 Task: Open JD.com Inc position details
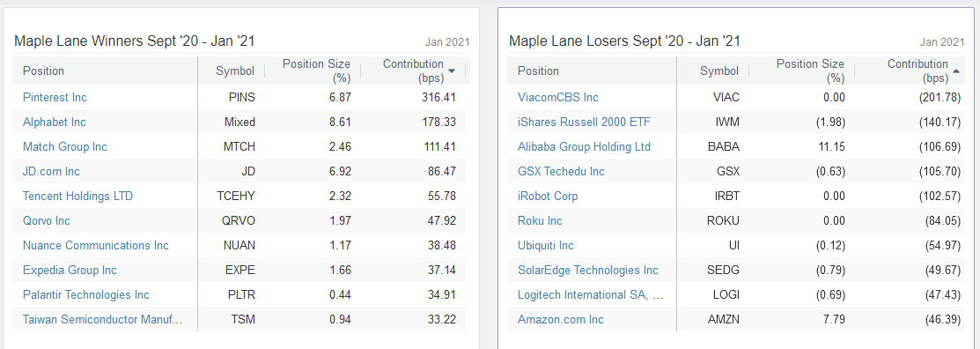tap(51, 171)
